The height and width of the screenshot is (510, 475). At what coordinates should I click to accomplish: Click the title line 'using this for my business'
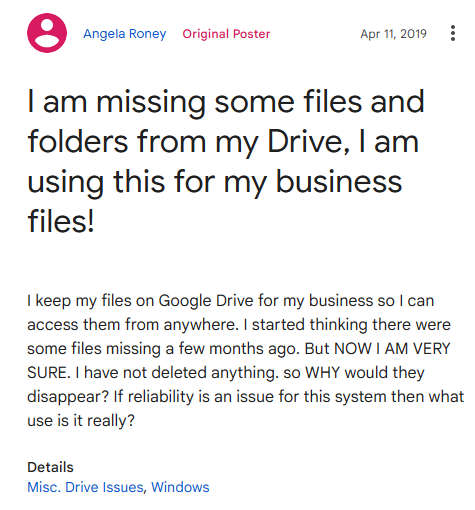click(x=215, y=182)
